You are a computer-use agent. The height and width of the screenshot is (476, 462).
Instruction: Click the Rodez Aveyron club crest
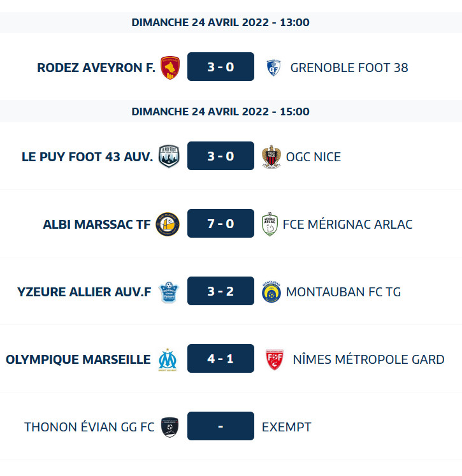click(x=170, y=67)
